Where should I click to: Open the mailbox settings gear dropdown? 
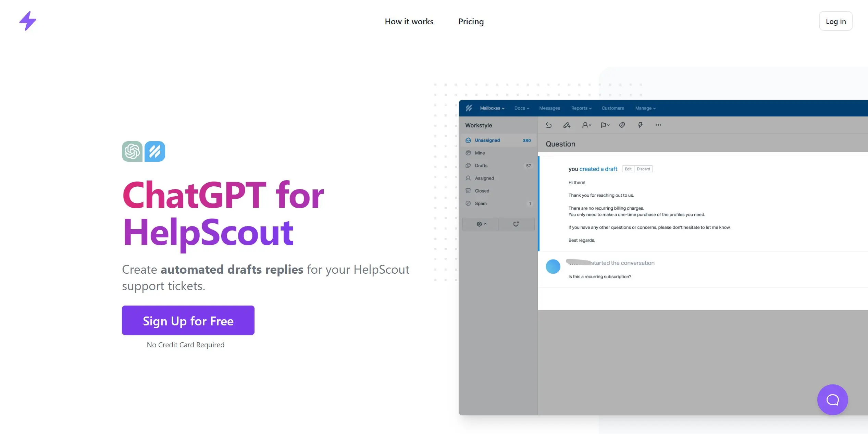click(x=480, y=224)
